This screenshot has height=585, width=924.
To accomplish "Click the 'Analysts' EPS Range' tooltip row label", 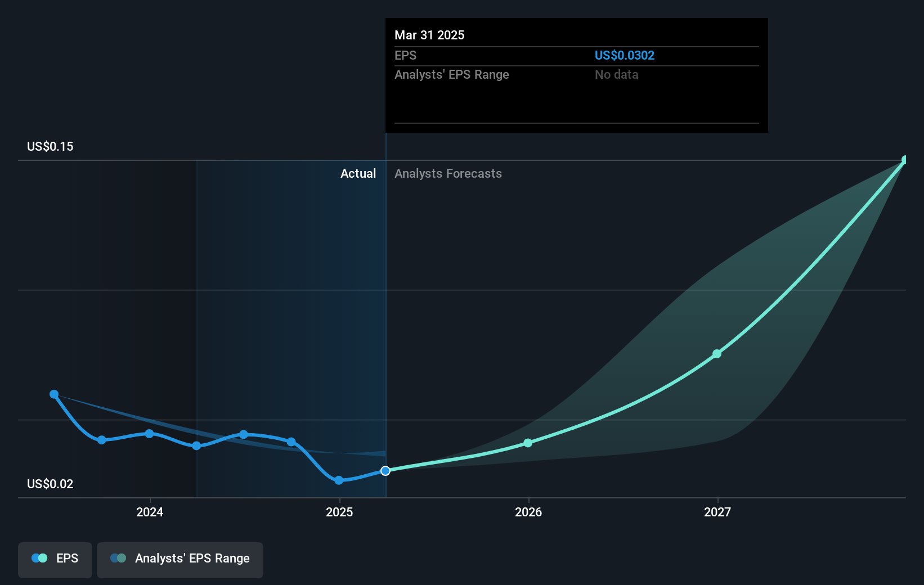I will click(x=452, y=74).
